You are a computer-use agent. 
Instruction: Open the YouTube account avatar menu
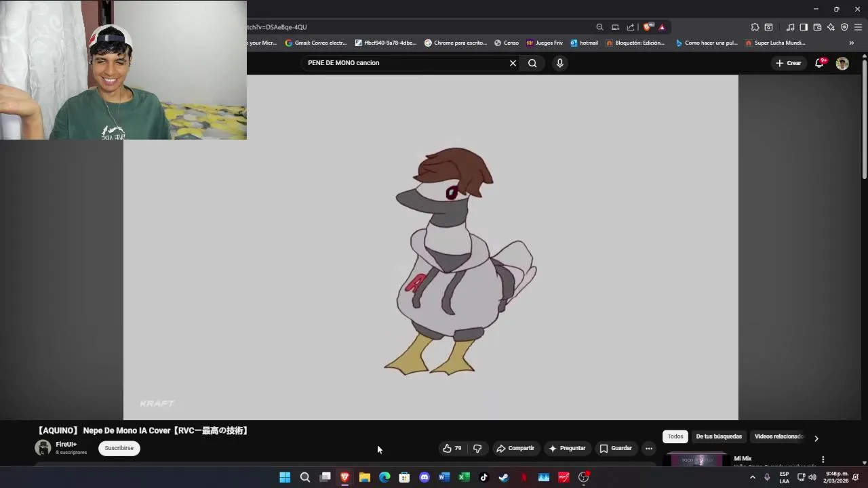coord(842,63)
